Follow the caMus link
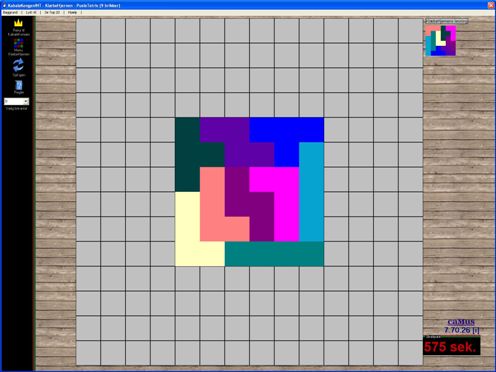This screenshot has height=372, width=496. coord(461,322)
